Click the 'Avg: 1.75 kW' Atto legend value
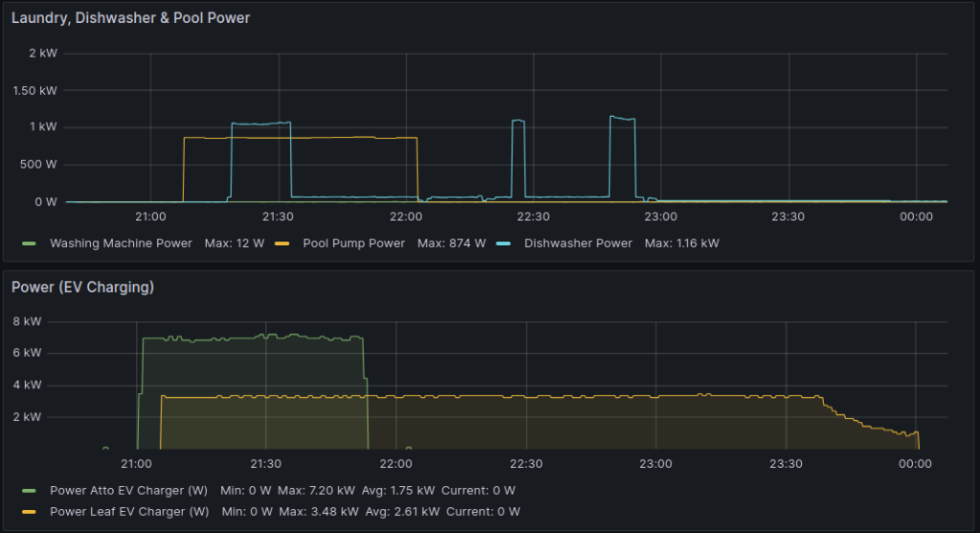This screenshot has width=980, height=533. click(398, 491)
